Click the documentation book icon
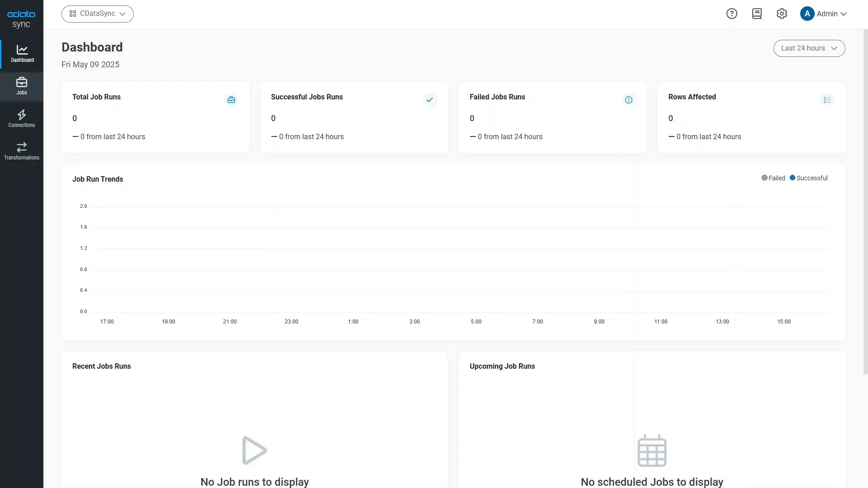 pyautogui.click(x=757, y=14)
